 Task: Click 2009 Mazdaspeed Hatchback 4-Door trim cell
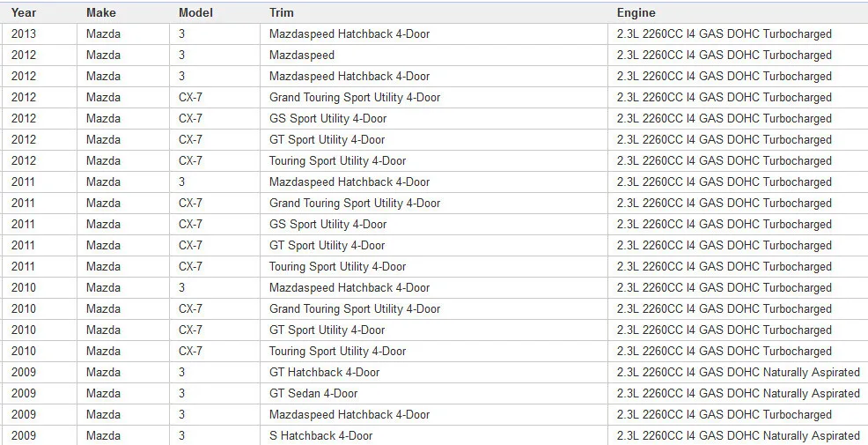[434, 414]
